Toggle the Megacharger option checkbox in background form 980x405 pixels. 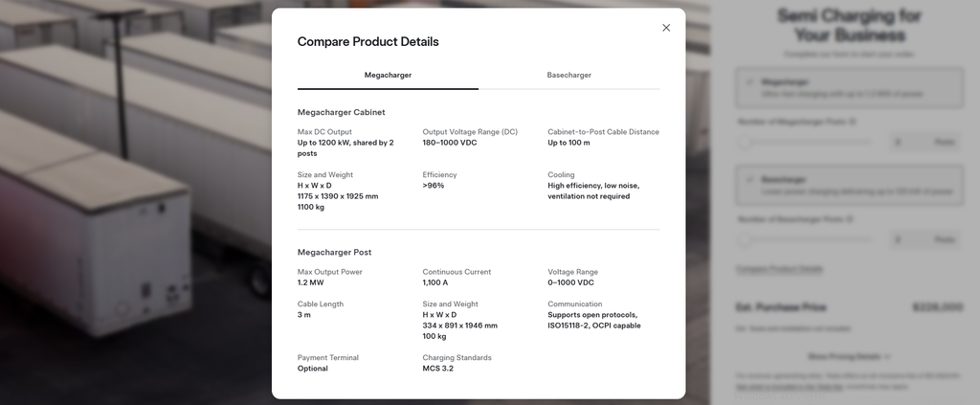pos(749,82)
